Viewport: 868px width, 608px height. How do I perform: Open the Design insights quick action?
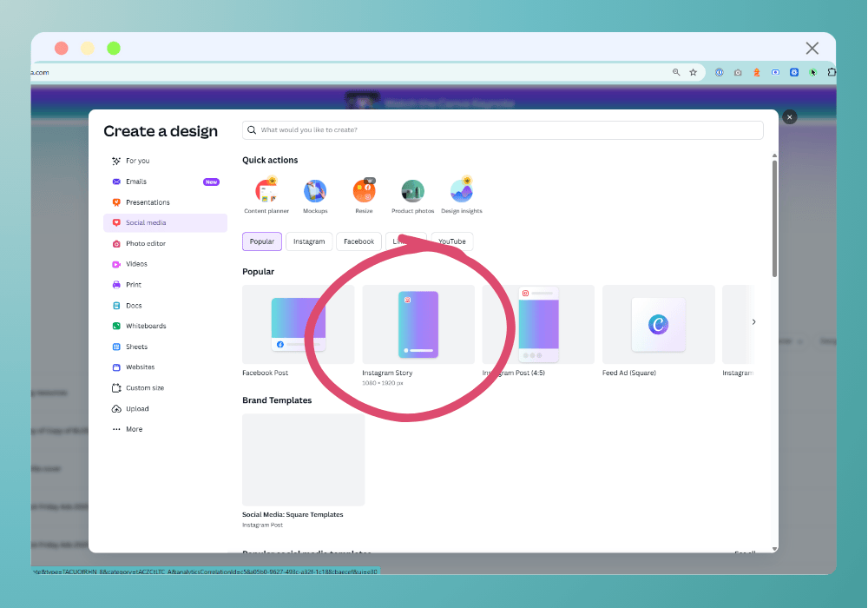(461, 195)
